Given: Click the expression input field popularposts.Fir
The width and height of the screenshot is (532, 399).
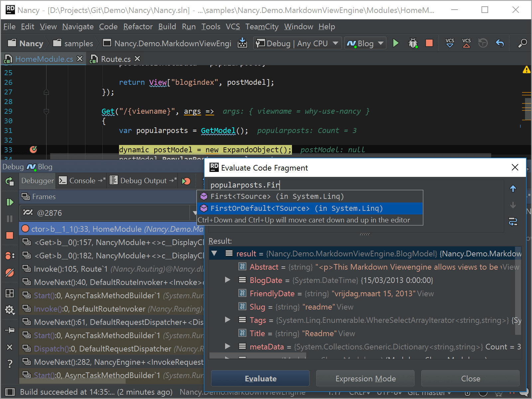Looking at the screenshot, I should 356,185.
